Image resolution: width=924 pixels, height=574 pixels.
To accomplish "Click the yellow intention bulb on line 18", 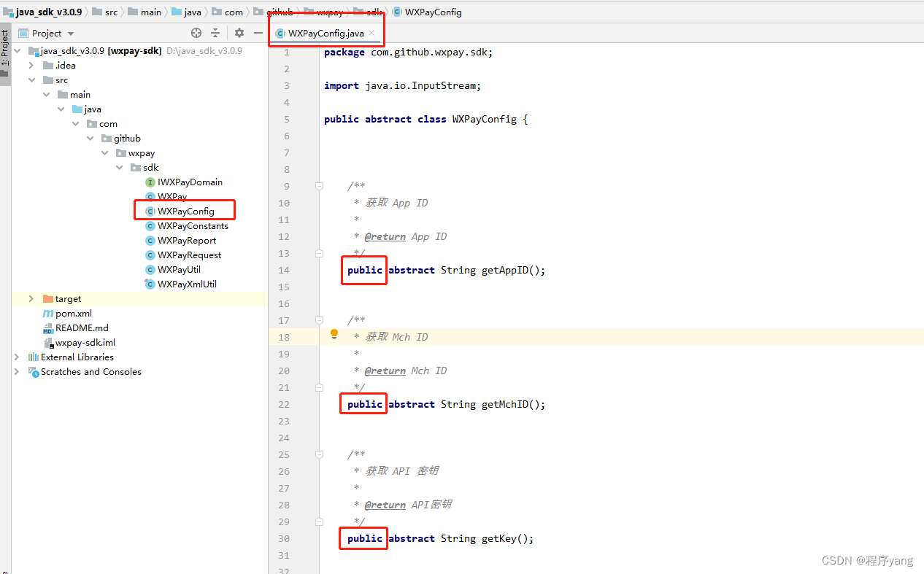I will pos(334,333).
